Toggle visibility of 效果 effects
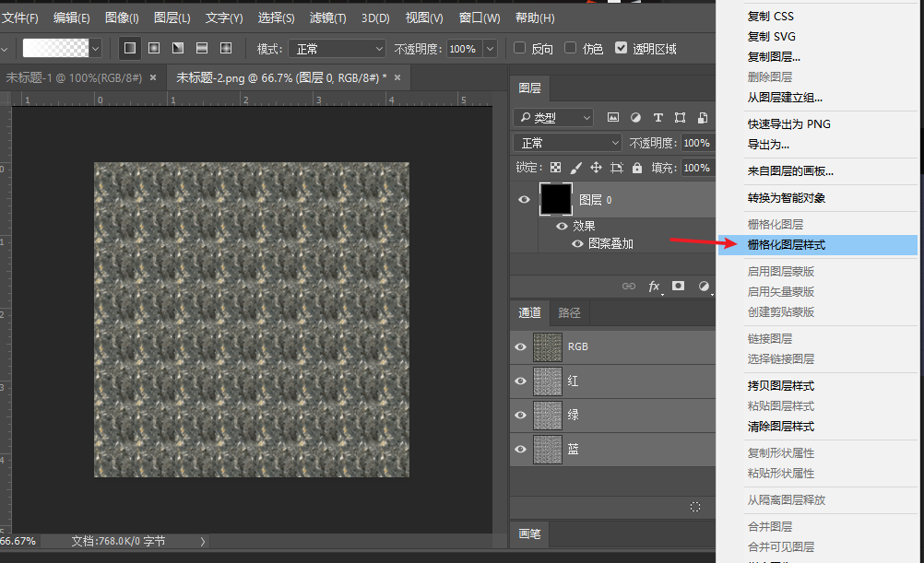 [562, 226]
